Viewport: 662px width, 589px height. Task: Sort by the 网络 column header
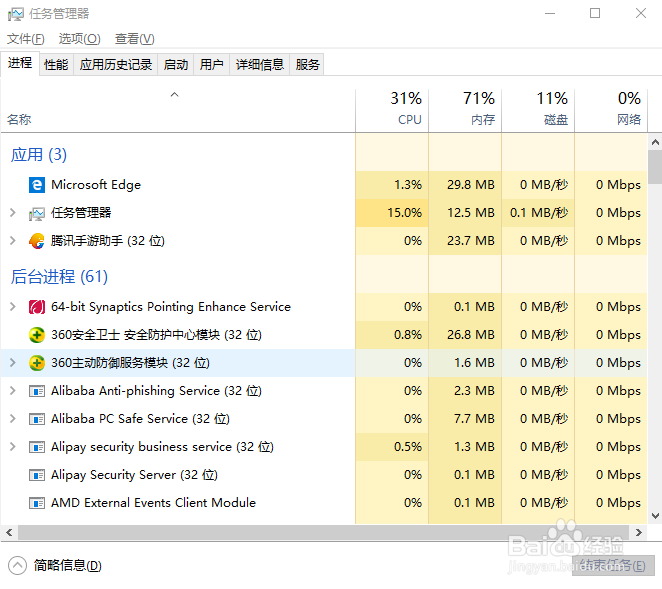coord(611,111)
